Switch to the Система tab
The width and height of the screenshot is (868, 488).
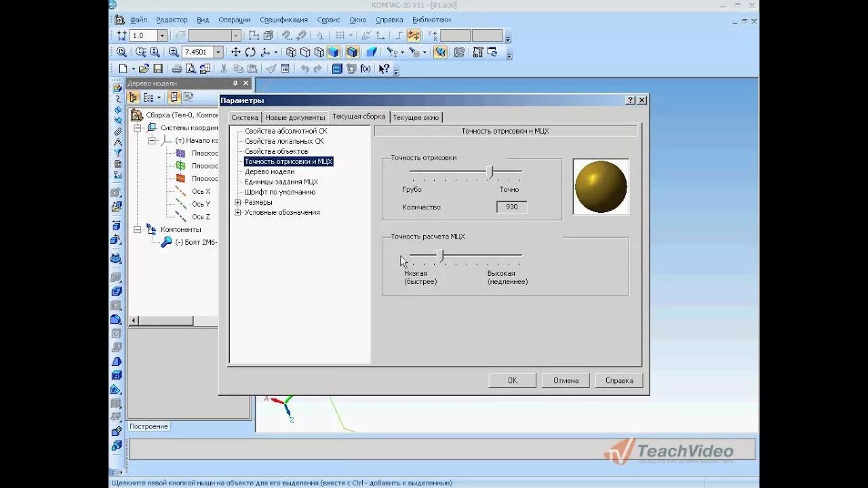(245, 117)
